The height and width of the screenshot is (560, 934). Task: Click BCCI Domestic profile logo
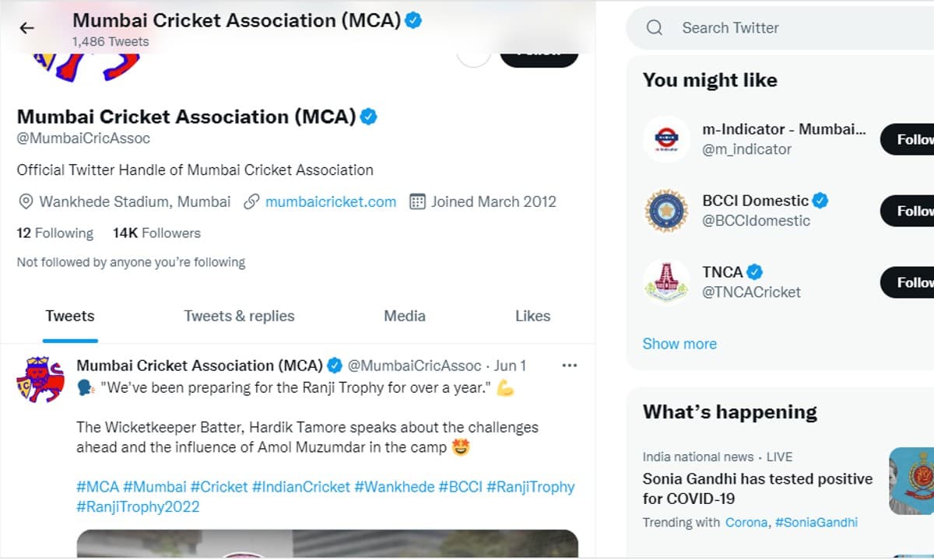(667, 211)
